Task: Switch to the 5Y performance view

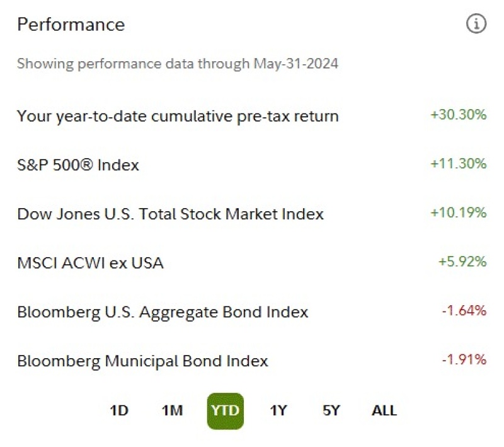Action: [331, 410]
